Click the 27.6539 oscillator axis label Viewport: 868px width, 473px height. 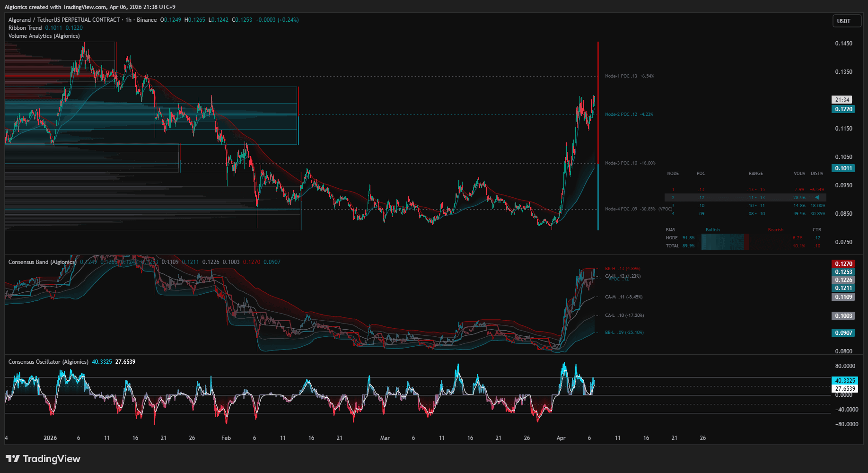[x=845, y=389]
